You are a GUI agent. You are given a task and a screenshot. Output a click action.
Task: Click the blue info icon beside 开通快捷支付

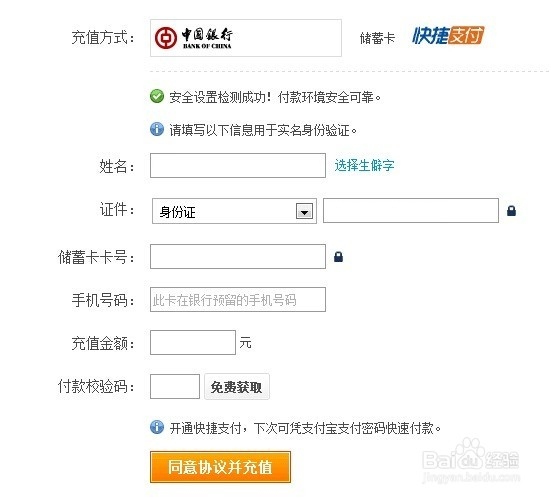157,427
